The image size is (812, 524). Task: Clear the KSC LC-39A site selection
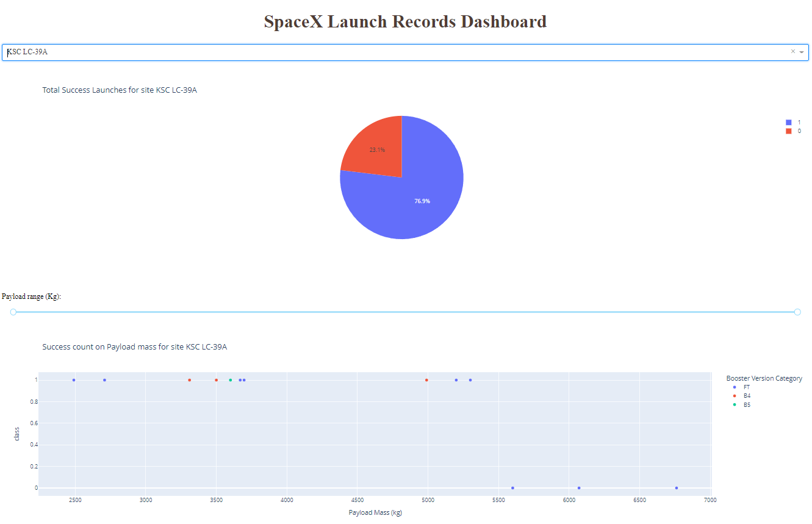792,52
